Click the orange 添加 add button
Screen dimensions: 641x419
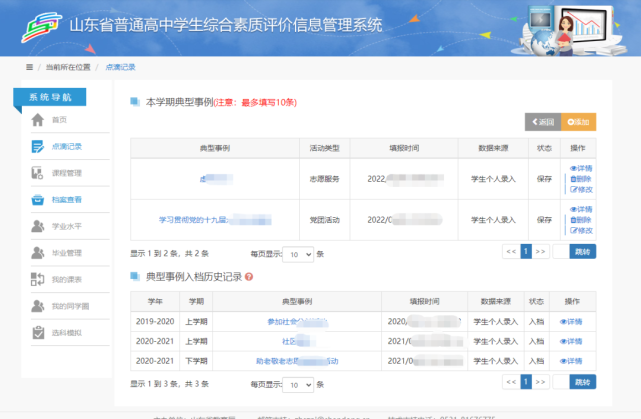click(578, 122)
